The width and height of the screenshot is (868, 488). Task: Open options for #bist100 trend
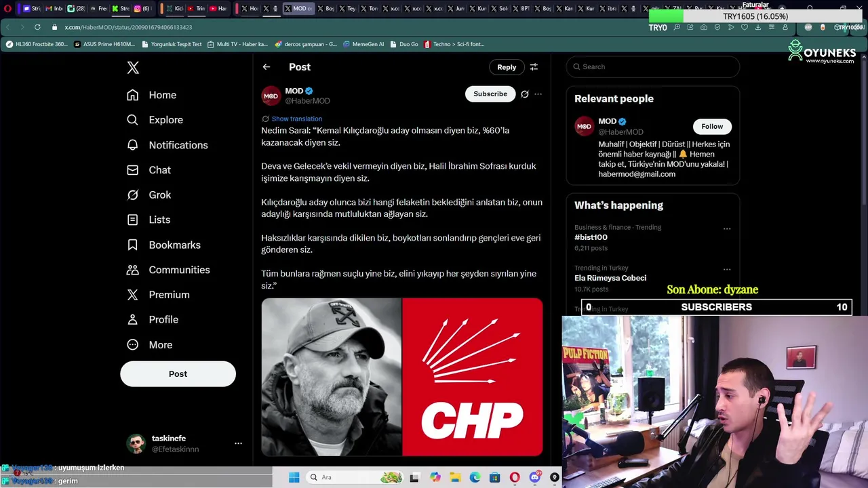[x=727, y=228]
